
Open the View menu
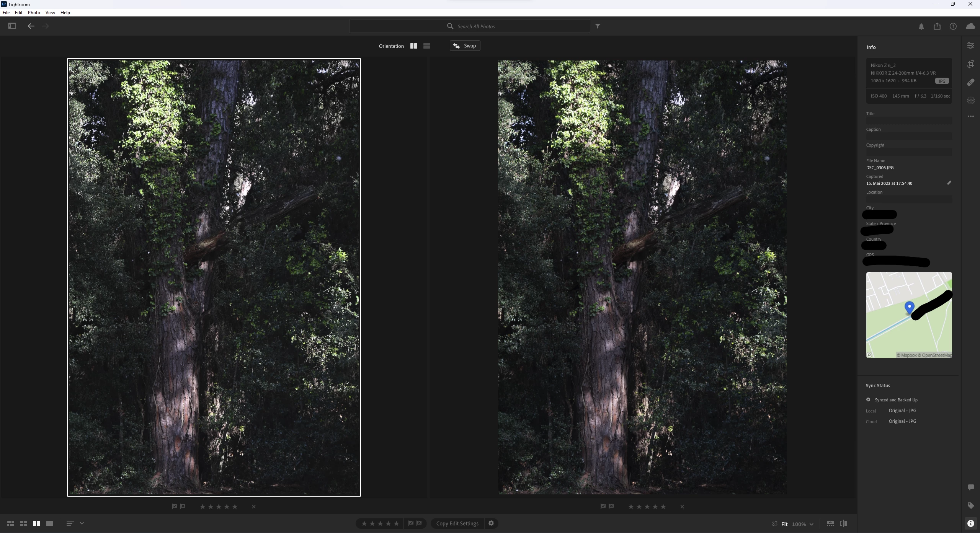(x=50, y=13)
